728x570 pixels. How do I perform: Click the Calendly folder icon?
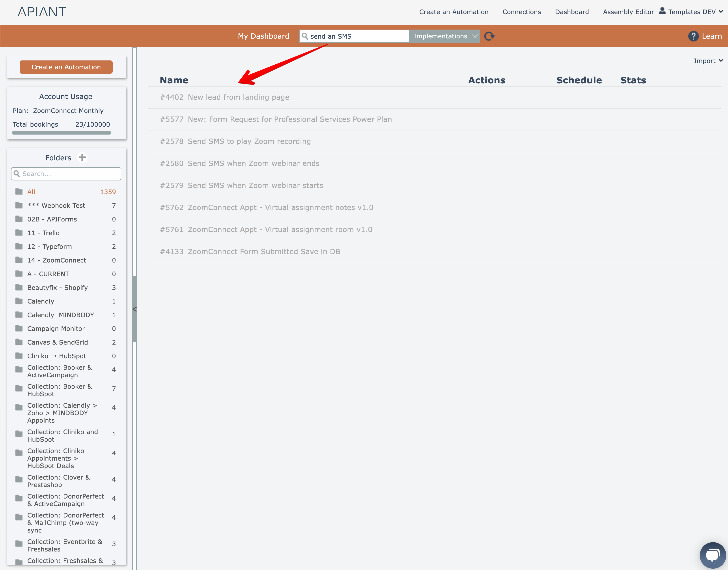point(19,301)
